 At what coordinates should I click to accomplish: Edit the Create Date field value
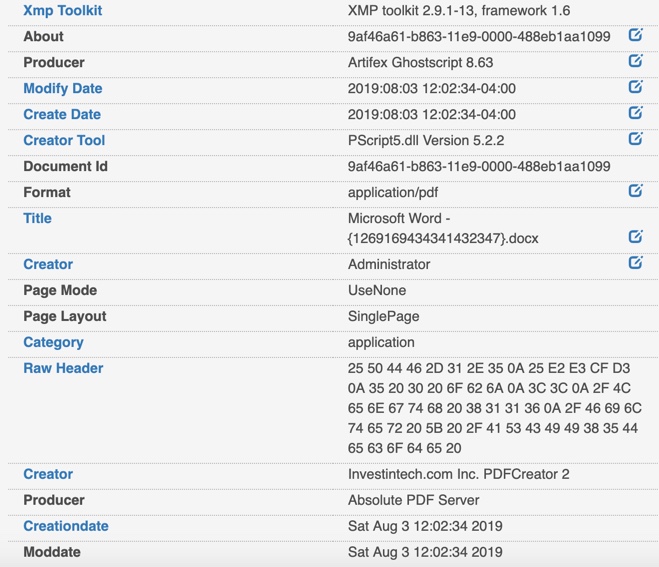click(x=635, y=113)
